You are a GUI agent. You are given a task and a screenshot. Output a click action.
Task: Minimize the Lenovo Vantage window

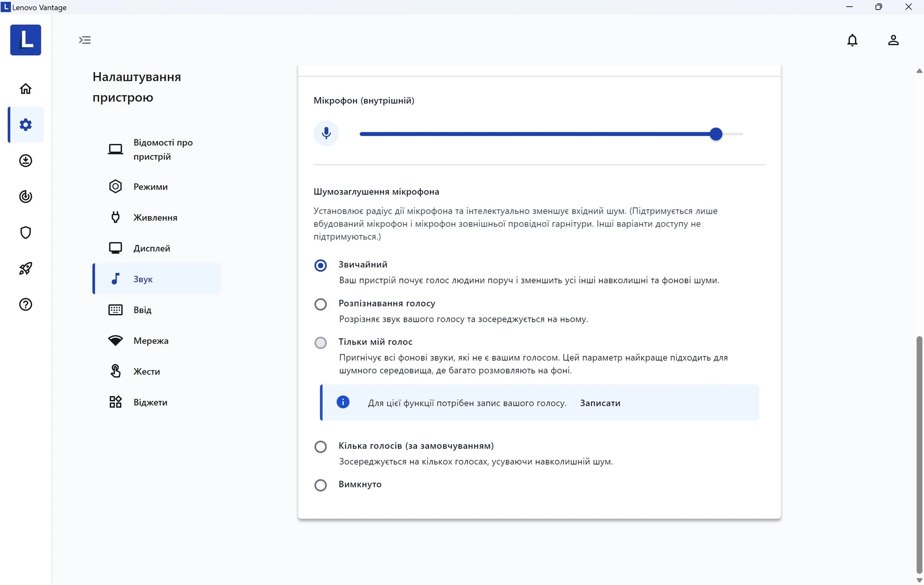849,7
